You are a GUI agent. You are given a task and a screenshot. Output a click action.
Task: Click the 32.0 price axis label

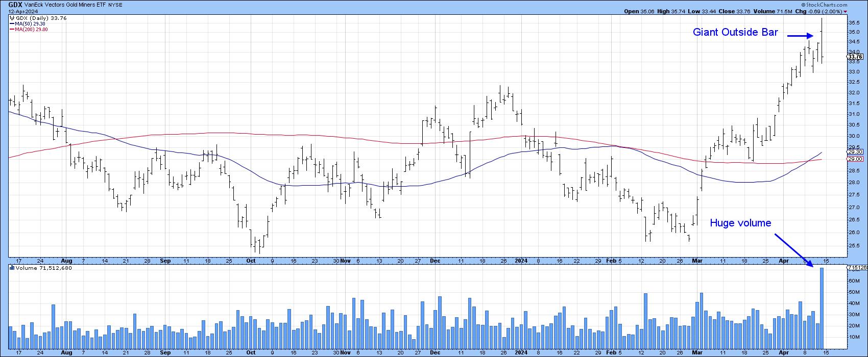(x=853, y=93)
